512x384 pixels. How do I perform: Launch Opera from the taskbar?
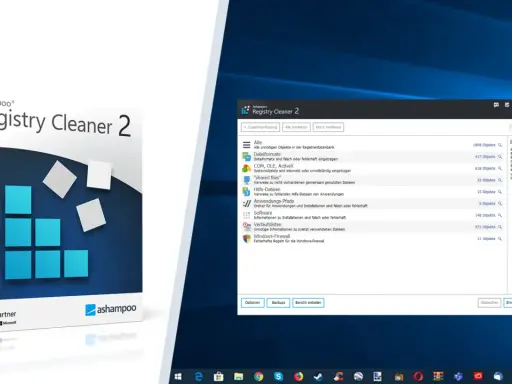[418, 377]
